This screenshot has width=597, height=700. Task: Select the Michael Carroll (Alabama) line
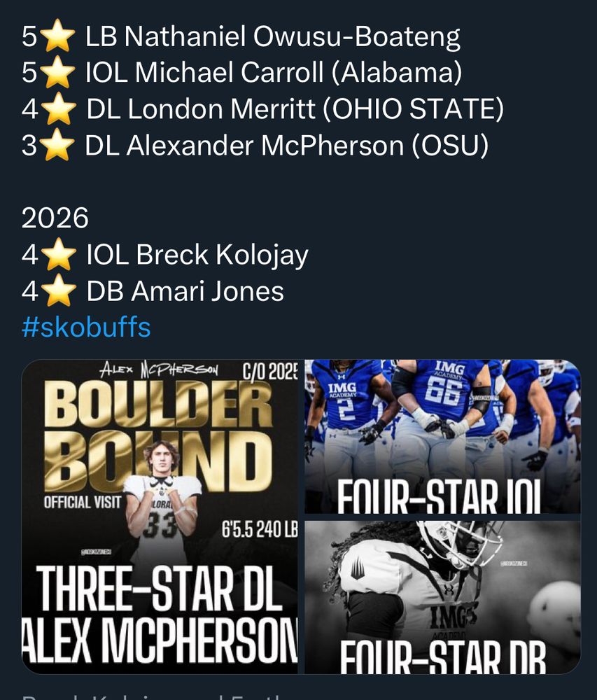[x=274, y=72]
